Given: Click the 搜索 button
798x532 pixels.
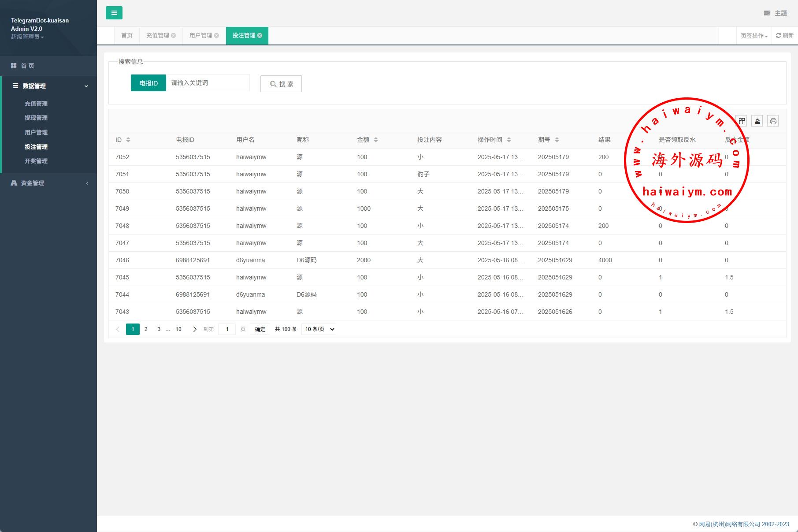Looking at the screenshot, I should pyautogui.click(x=281, y=84).
